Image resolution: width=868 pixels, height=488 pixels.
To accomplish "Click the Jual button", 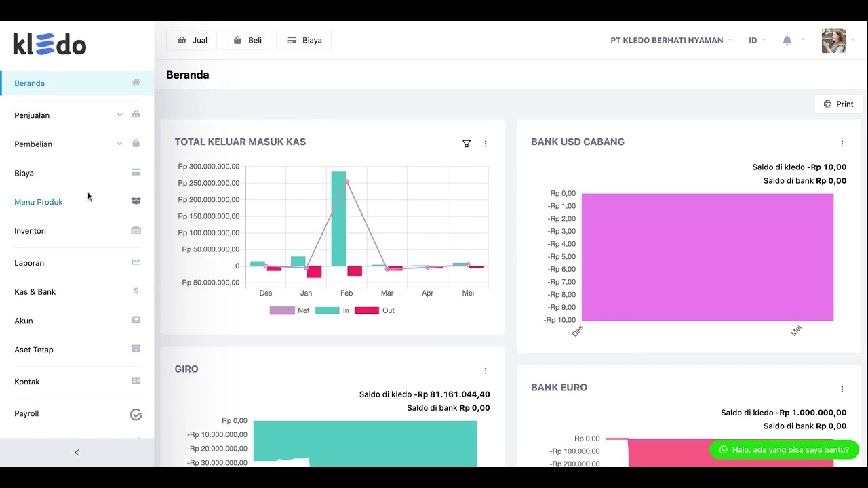I will tap(192, 40).
